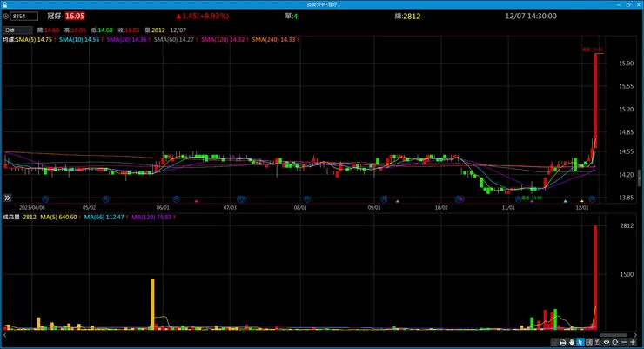Click the 15.90 price axis label

coord(626,64)
